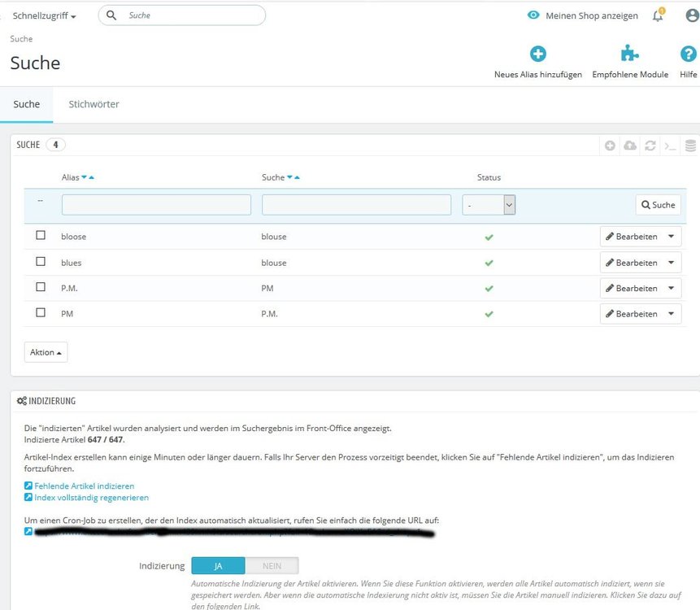Viewport: 700px width, 610px height.
Task: Expand Bearbeiten options for bloose row
Action: (671, 236)
